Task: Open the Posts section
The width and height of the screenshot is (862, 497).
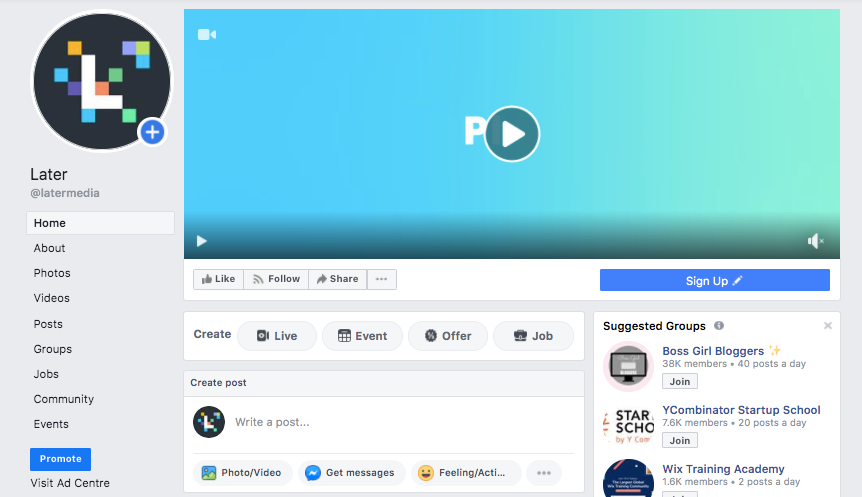Action: click(x=48, y=324)
